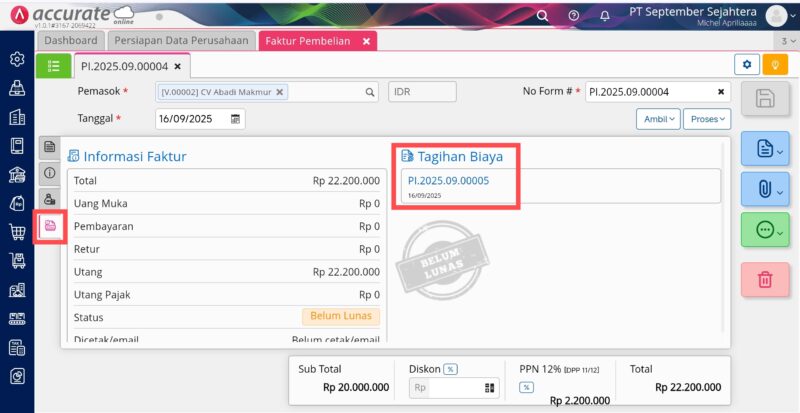Expand the green more-options button
Viewport: 800px width, 413px height.
[765, 230]
